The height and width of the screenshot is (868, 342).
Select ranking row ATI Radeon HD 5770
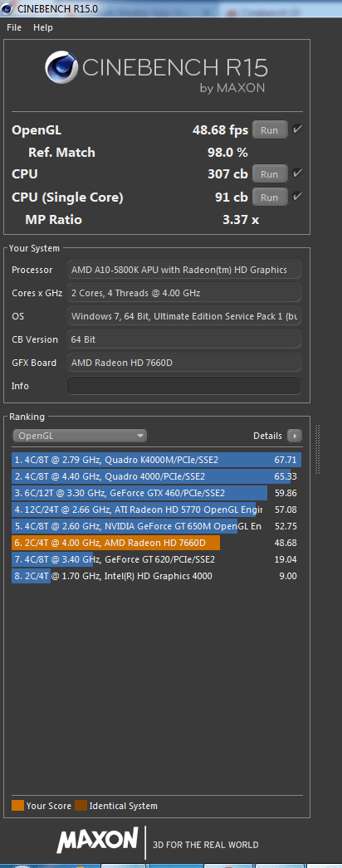click(157, 510)
